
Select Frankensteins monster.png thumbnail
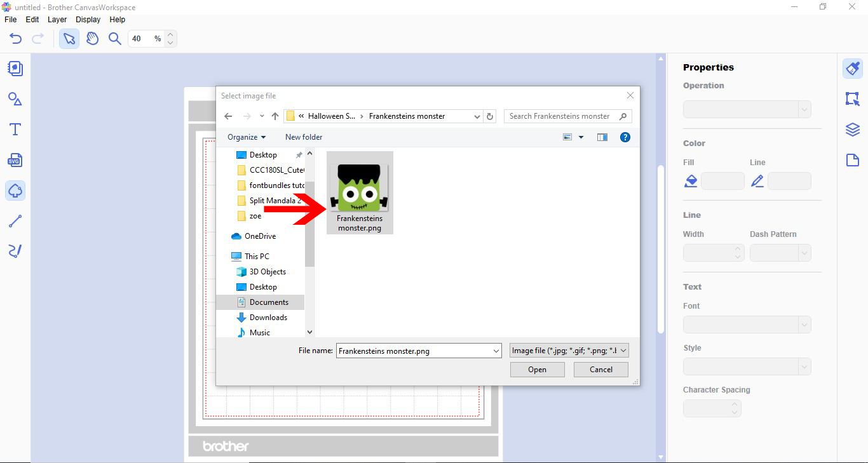tap(360, 192)
